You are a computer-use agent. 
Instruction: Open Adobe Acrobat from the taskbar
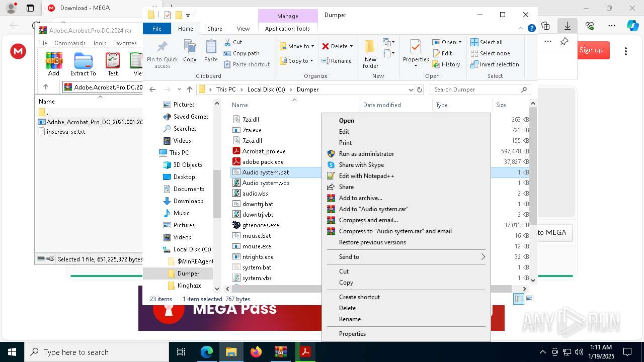click(305, 352)
